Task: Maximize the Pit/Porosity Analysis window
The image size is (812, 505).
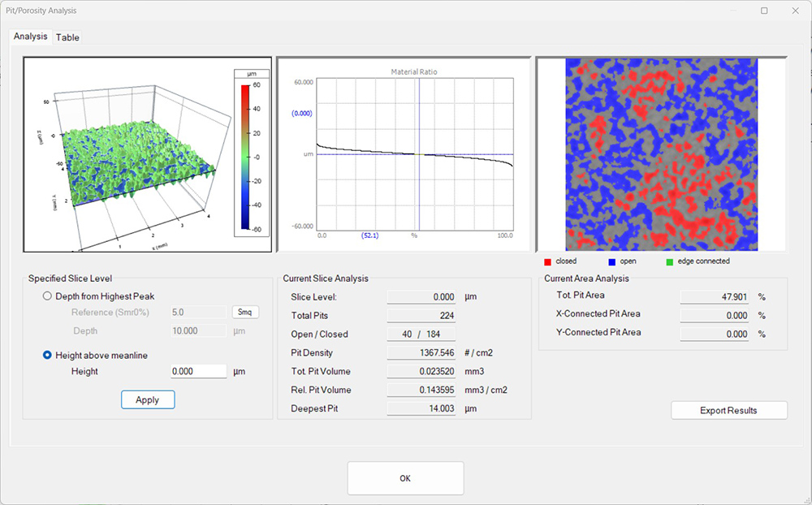Action: click(x=764, y=11)
